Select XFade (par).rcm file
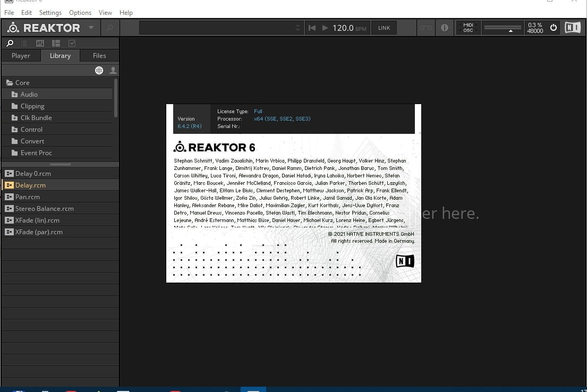 (60, 232)
